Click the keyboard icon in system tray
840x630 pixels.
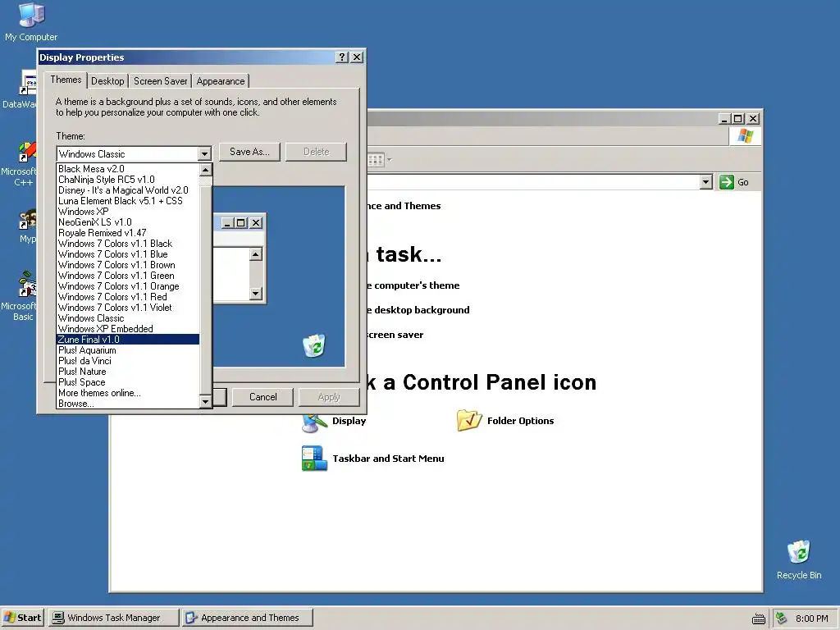759,619
